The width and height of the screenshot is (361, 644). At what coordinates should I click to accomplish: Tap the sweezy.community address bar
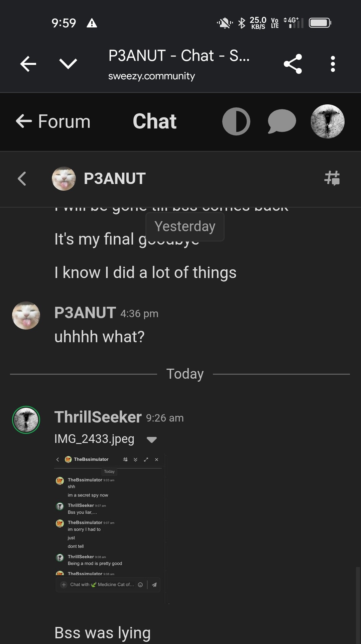151,76
